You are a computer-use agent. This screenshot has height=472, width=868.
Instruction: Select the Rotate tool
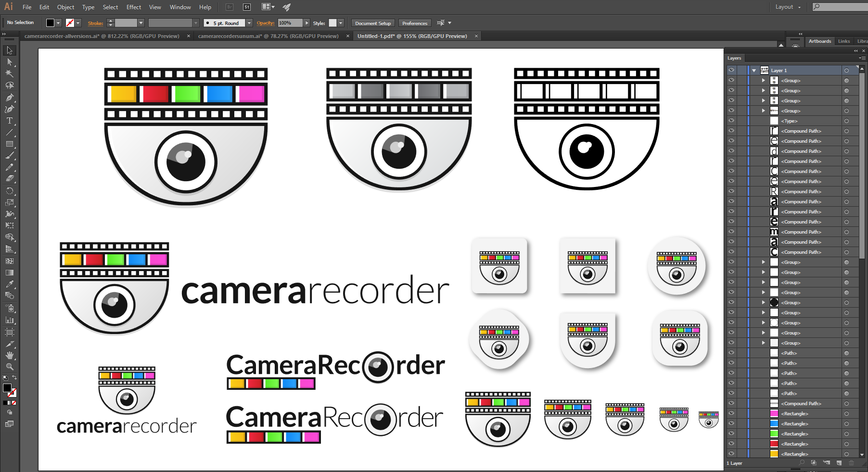9,191
